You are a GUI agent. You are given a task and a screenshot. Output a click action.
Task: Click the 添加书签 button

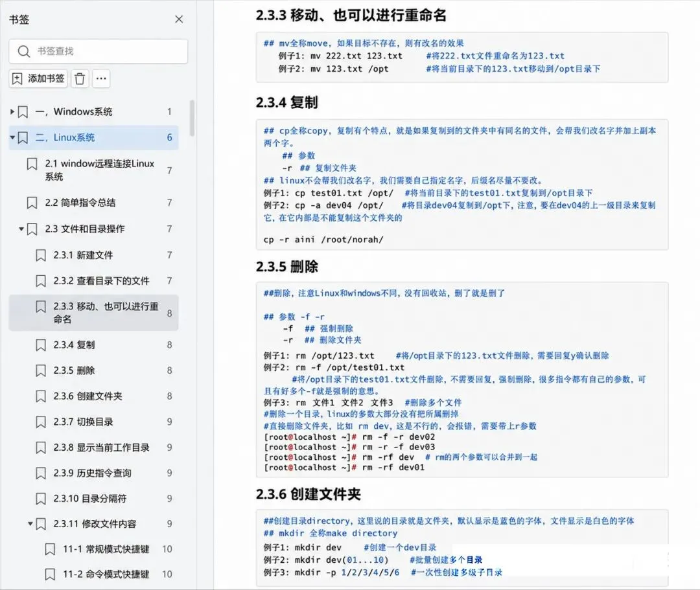(38, 79)
